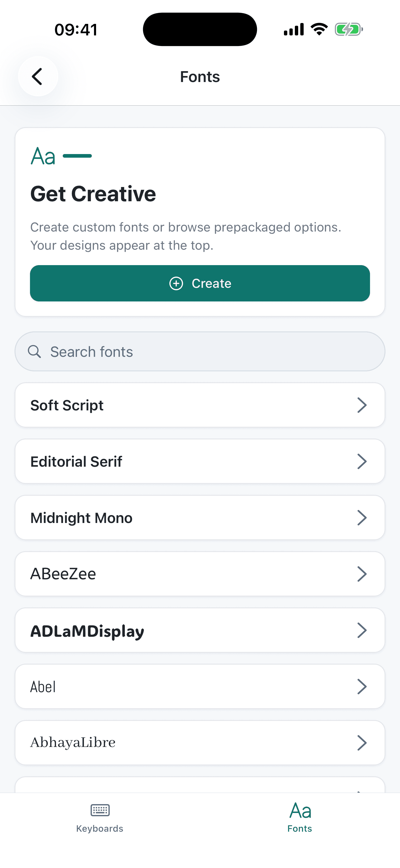The width and height of the screenshot is (400, 868).
Task: Tap the Wi-Fi indicator in the status bar
Action: point(318,29)
